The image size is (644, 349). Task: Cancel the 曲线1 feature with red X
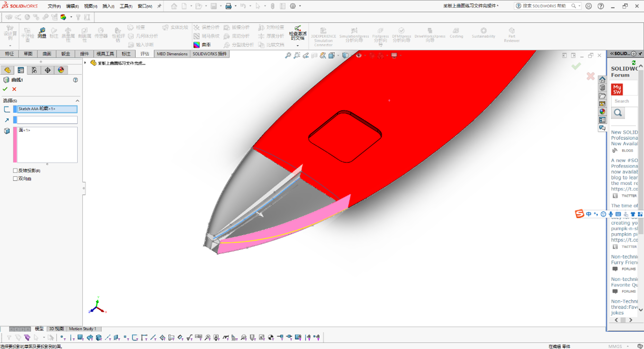(x=14, y=89)
